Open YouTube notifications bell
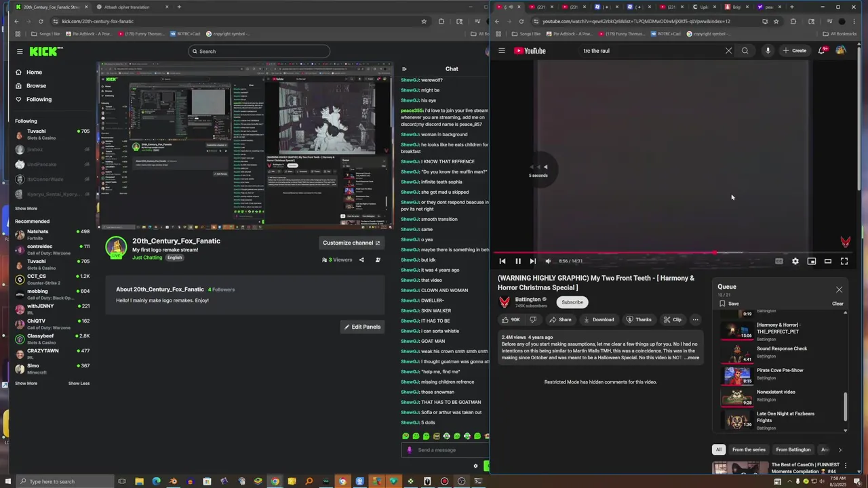Image resolution: width=868 pixels, height=488 pixels. coord(823,51)
